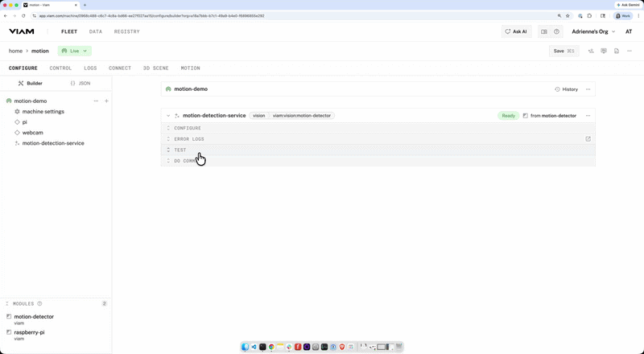Click the Save button
Viewport: 644px width, 354px height.
[564, 51]
